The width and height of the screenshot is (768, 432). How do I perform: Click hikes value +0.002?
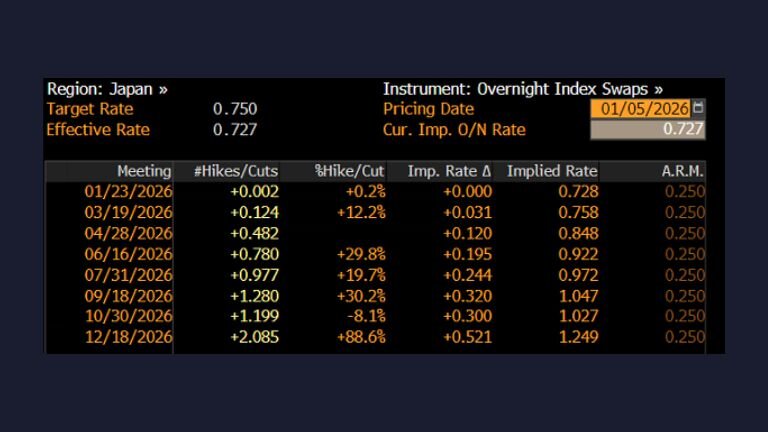click(x=255, y=192)
